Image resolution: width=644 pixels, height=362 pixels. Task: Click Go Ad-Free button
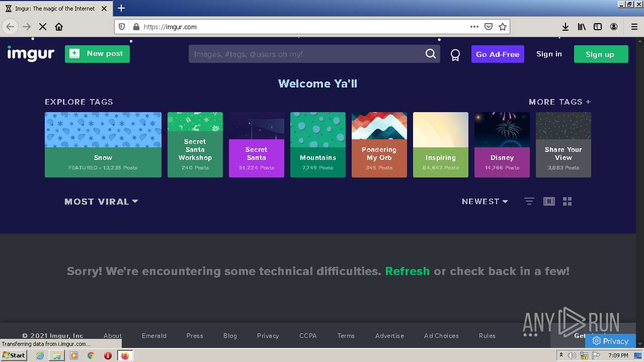coord(498,54)
